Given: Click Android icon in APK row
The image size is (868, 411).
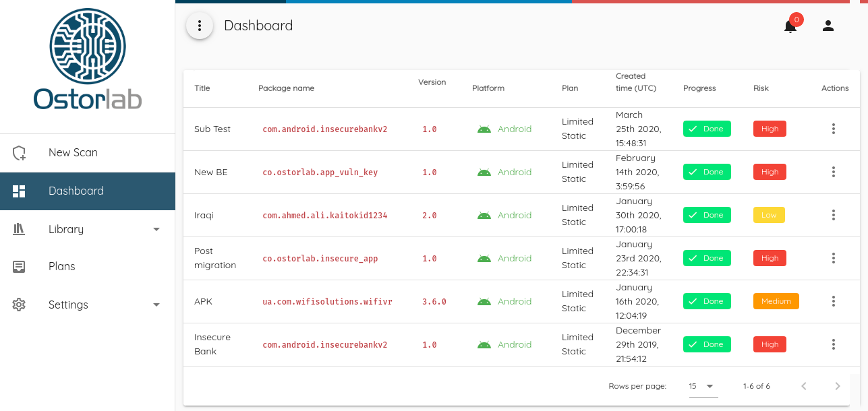Looking at the screenshot, I should (x=484, y=302).
